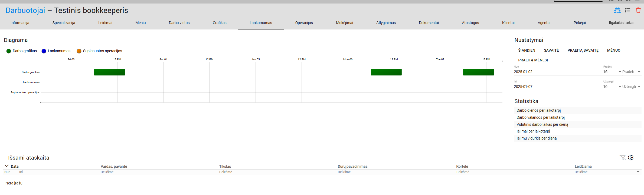Viewport: 644px width, 195px height.
Task: Choose the PRAEITĄ SAVAITĘ period button
Action: click(583, 50)
